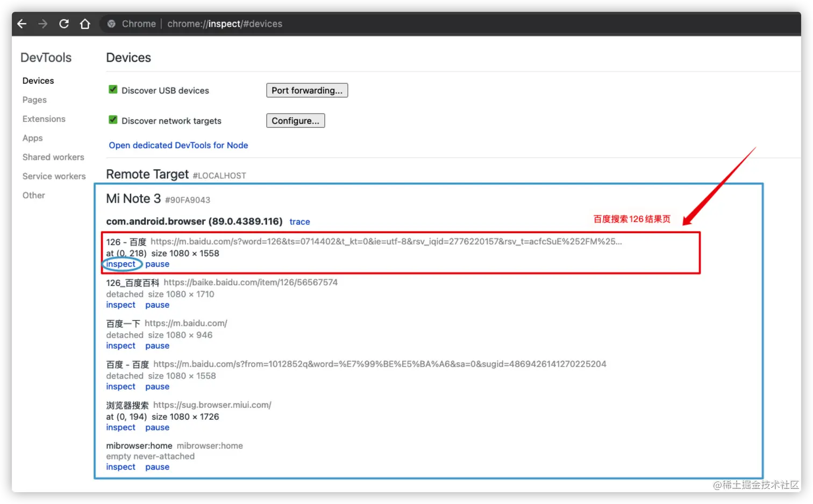Click the 'size 1080 × 946' text
This screenshot has height=504, width=813.
click(x=180, y=335)
